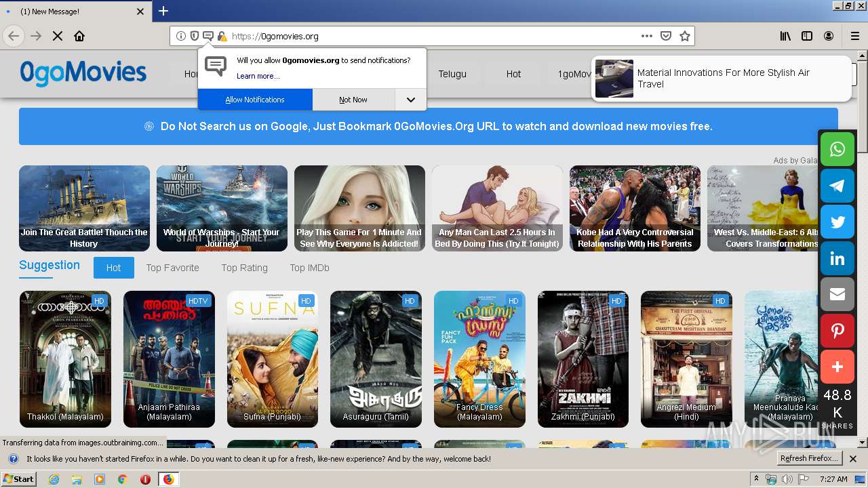
Task: Open Thakkol (Malayalam) movie poster
Action: pos(65,359)
